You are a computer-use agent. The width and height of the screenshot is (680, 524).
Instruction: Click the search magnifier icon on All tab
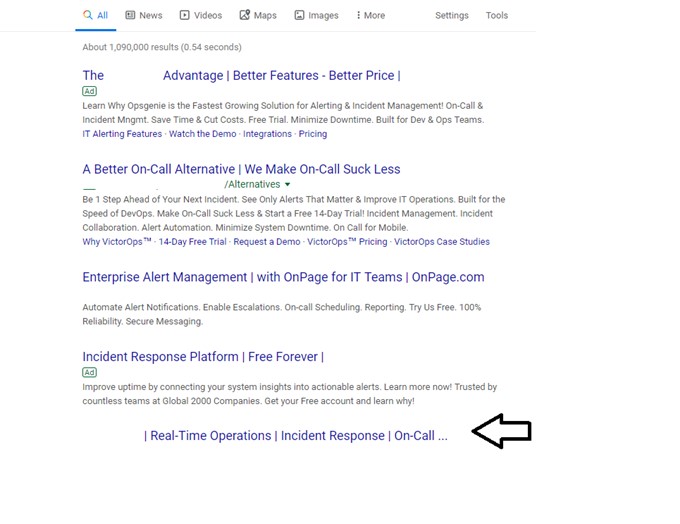click(88, 15)
